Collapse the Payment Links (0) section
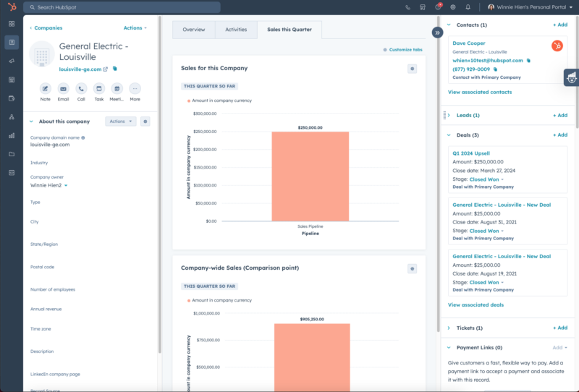 pyautogui.click(x=449, y=347)
